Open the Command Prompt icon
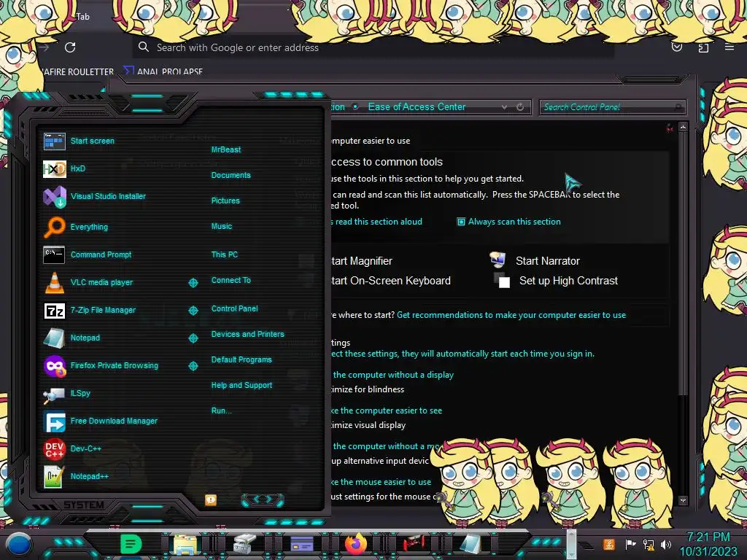 [54, 254]
